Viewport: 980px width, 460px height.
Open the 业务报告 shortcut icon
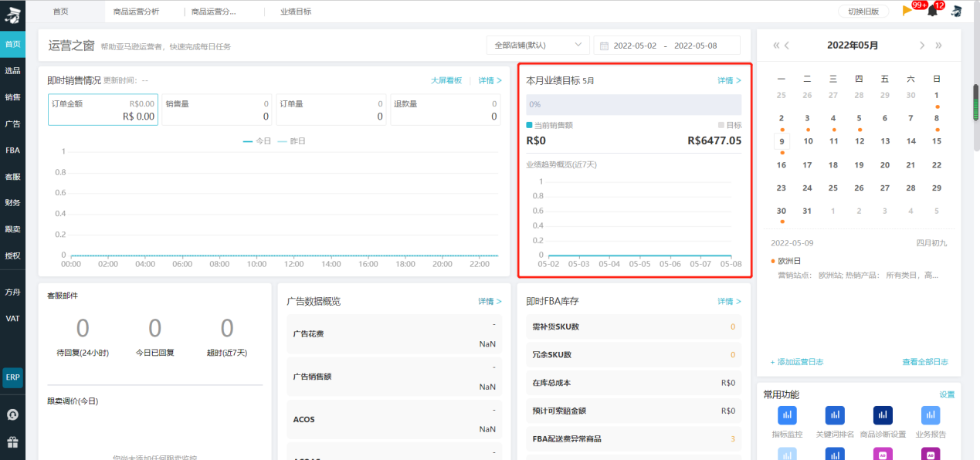931,415
